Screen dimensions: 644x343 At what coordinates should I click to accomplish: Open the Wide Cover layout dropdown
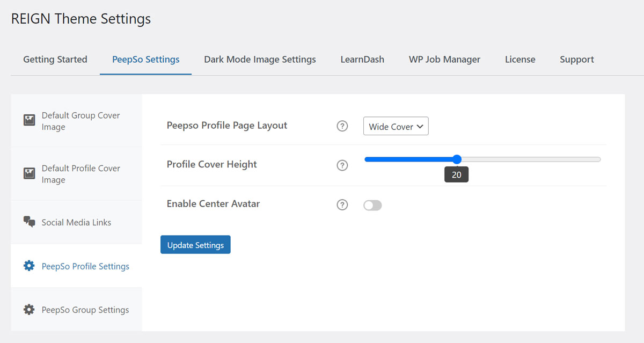coord(396,126)
